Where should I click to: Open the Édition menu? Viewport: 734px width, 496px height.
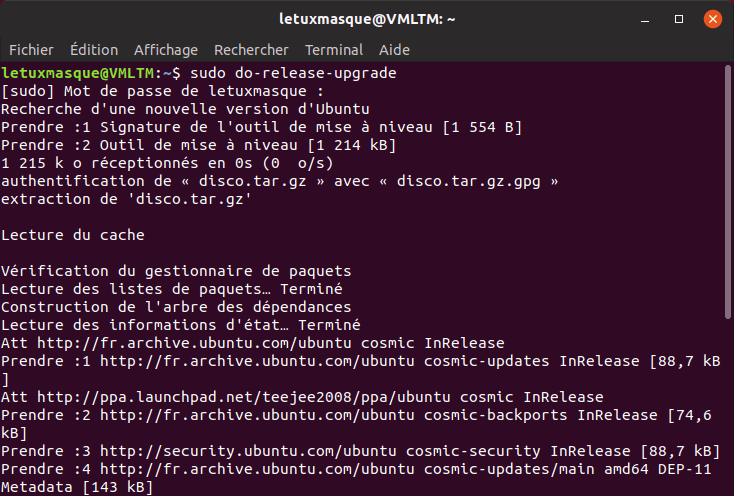[x=94, y=50]
